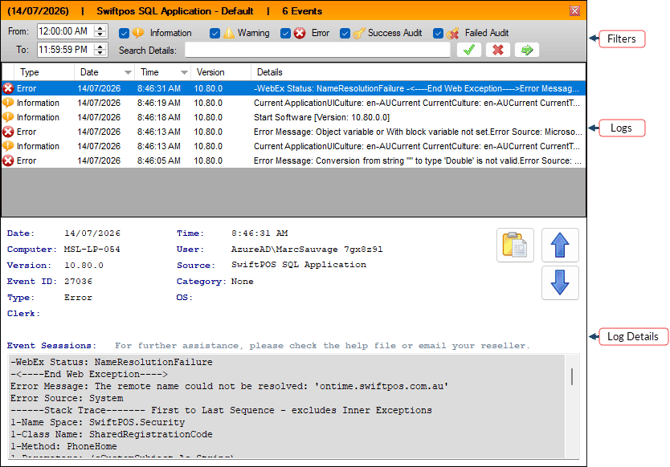The image size is (670, 467).
Task: Click the Computer value MSL-LP-054
Action: 92,249
